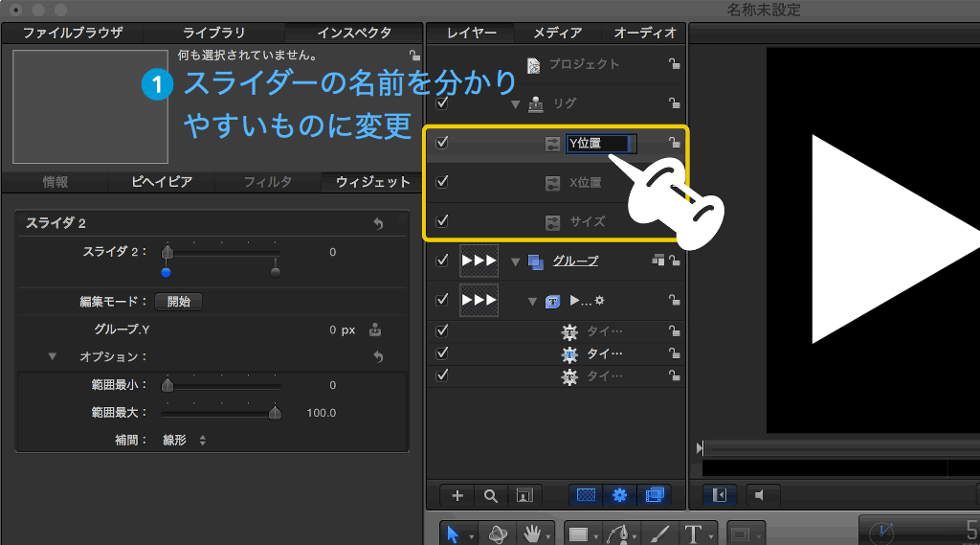Open the rectangle tool's dropdown arrow
980x545 pixels.
595,537
